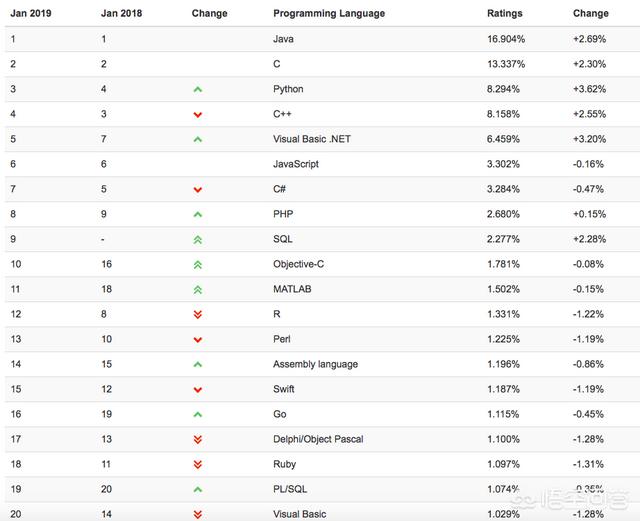This screenshot has height=521, width=640.
Task: Click the double red arrow beside R
Action: coord(198,314)
